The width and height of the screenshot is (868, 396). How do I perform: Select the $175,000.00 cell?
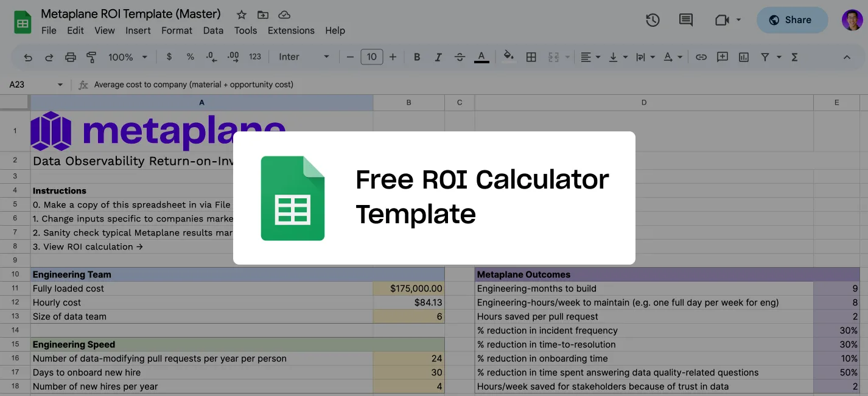(409, 288)
